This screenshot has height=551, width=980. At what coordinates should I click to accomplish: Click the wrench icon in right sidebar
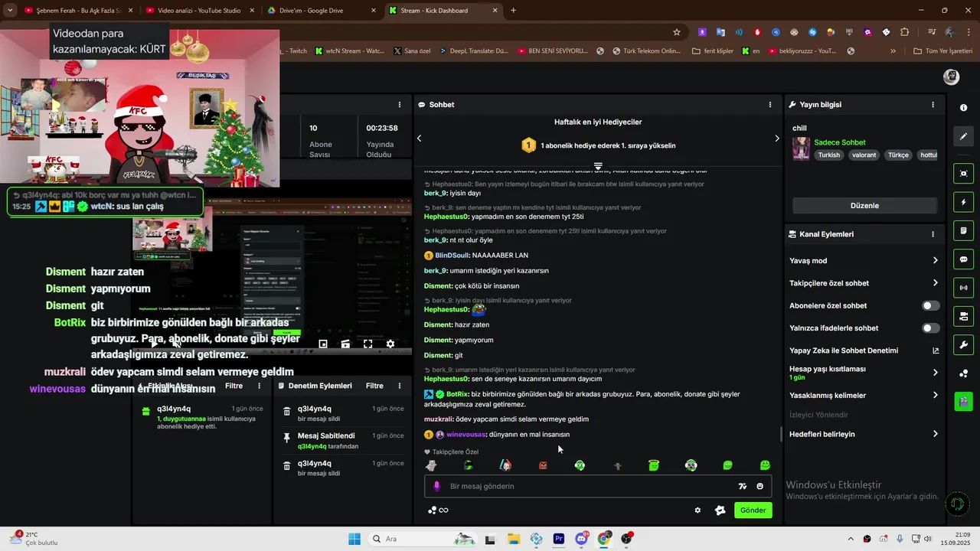pyautogui.click(x=964, y=345)
